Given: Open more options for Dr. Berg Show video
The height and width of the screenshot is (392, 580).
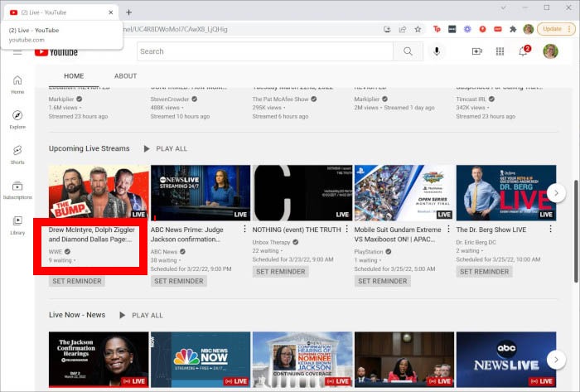Looking at the screenshot, I should (550, 230).
